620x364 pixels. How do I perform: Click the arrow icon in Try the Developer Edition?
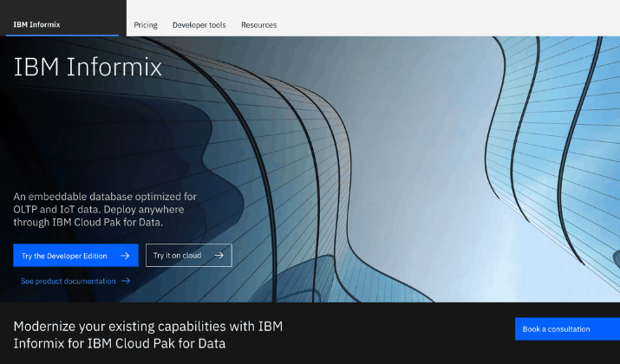125,256
